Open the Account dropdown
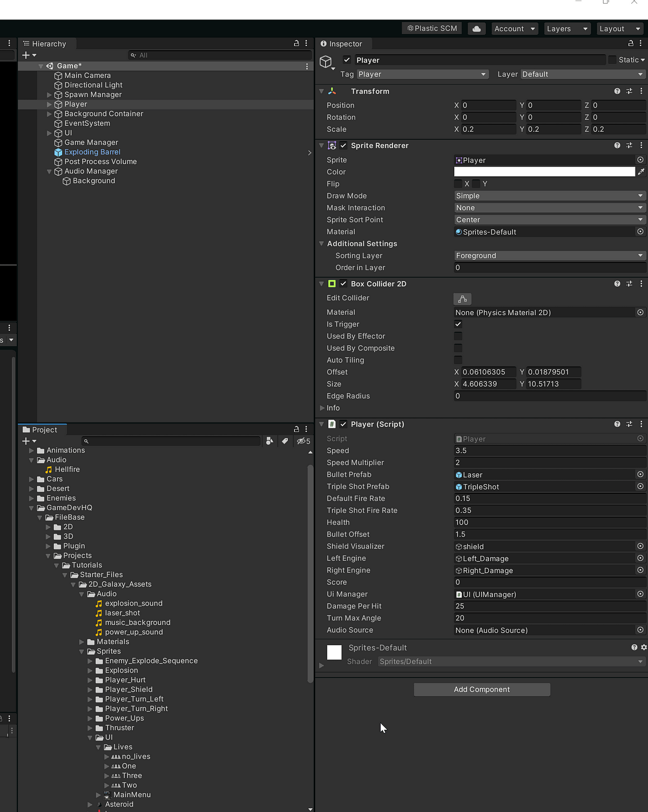This screenshot has height=812, width=648. pos(515,29)
